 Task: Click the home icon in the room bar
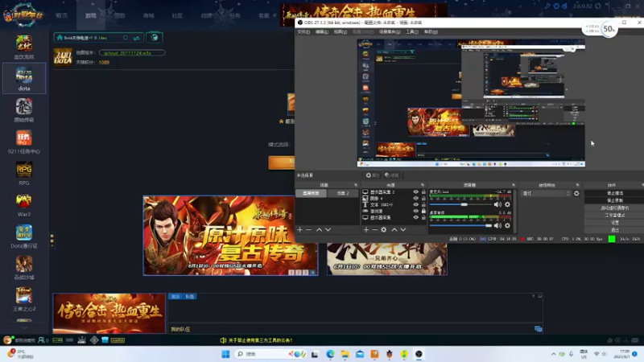(60, 38)
